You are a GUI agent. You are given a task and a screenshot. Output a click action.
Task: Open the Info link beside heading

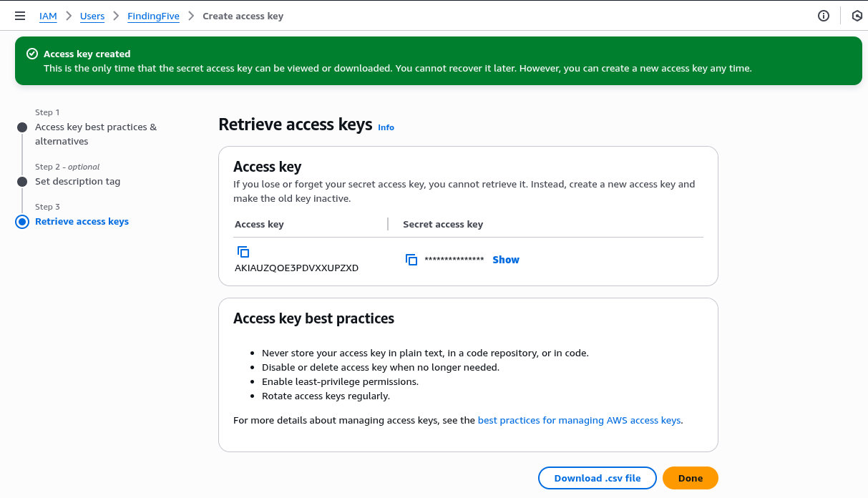[386, 127]
